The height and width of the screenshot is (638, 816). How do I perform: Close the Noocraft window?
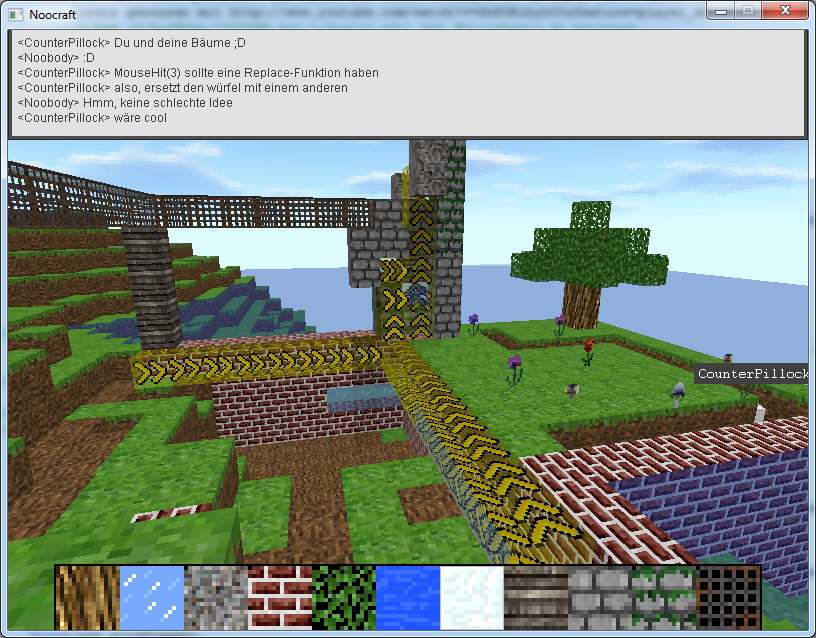point(785,10)
